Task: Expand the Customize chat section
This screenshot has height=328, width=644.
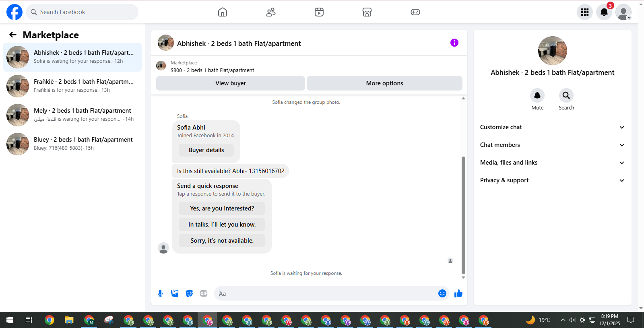Action: coord(553,127)
